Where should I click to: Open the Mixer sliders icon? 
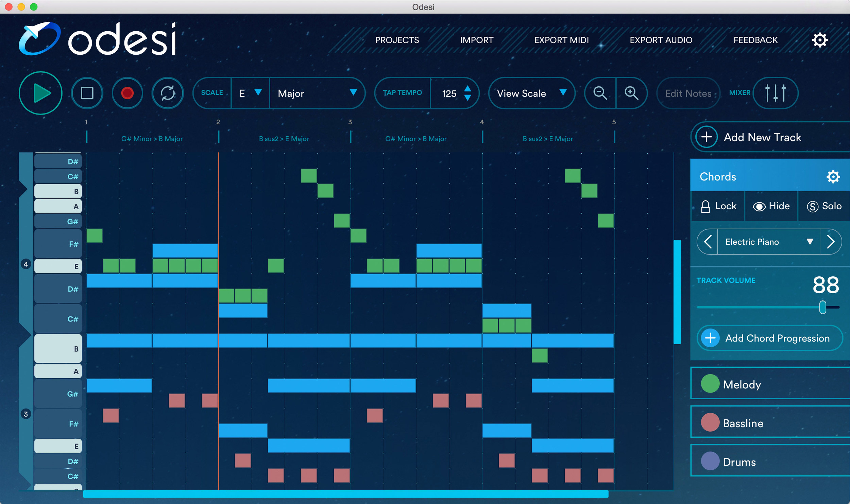(775, 93)
